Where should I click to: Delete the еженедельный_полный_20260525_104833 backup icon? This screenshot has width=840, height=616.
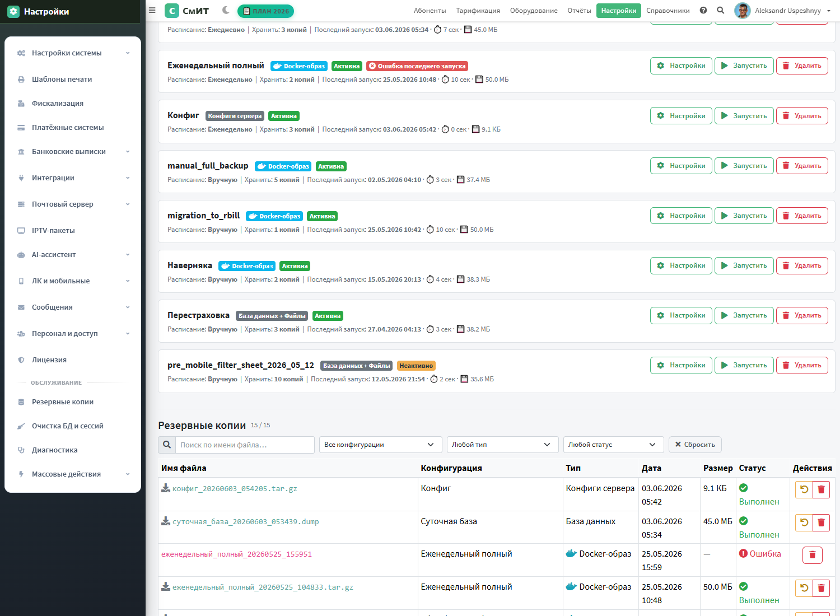pyautogui.click(x=822, y=588)
